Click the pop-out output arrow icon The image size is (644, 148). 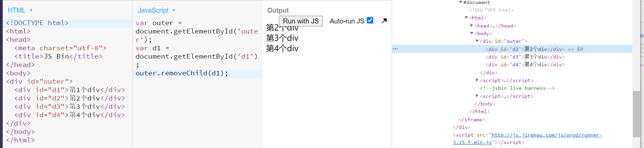pos(384,21)
